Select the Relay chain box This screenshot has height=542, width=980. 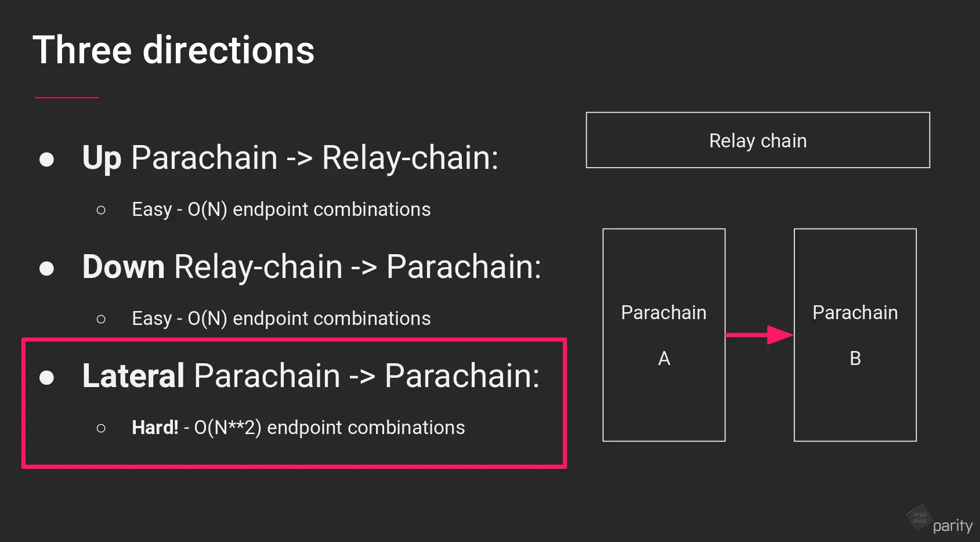click(x=757, y=140)
